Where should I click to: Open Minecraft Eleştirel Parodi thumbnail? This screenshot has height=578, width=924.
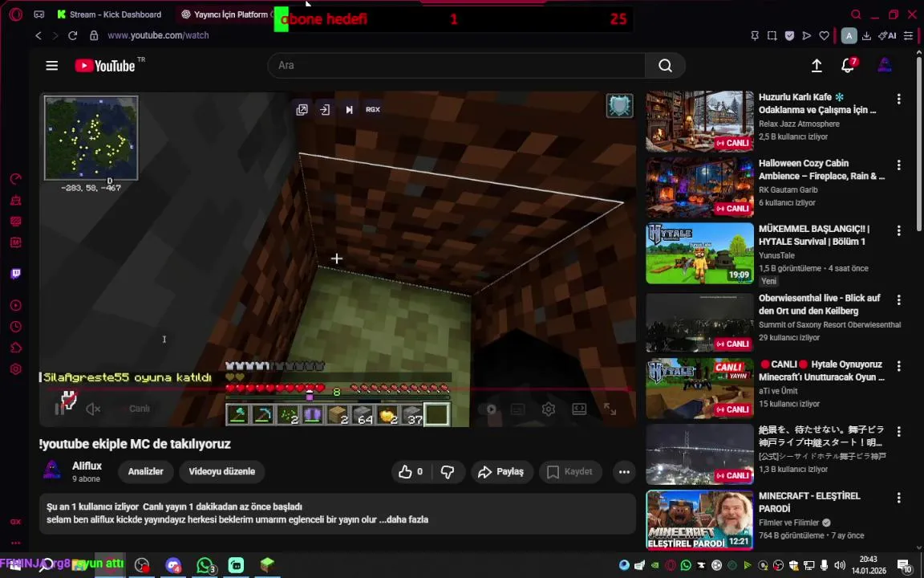click(699, 520)
